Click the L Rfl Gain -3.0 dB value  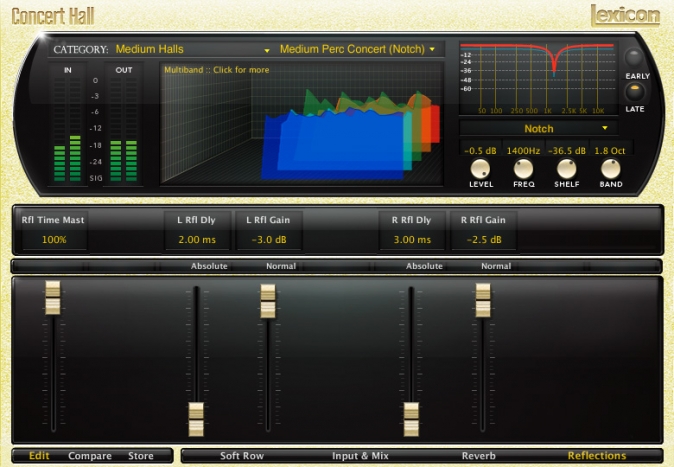(x=269, y=240)
